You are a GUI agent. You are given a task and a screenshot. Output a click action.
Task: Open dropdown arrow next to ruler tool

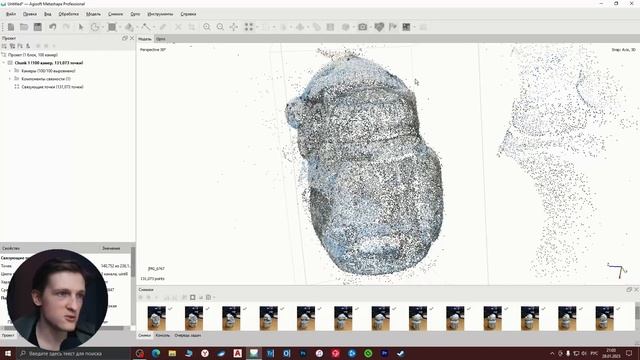click(x=153, y=27)
